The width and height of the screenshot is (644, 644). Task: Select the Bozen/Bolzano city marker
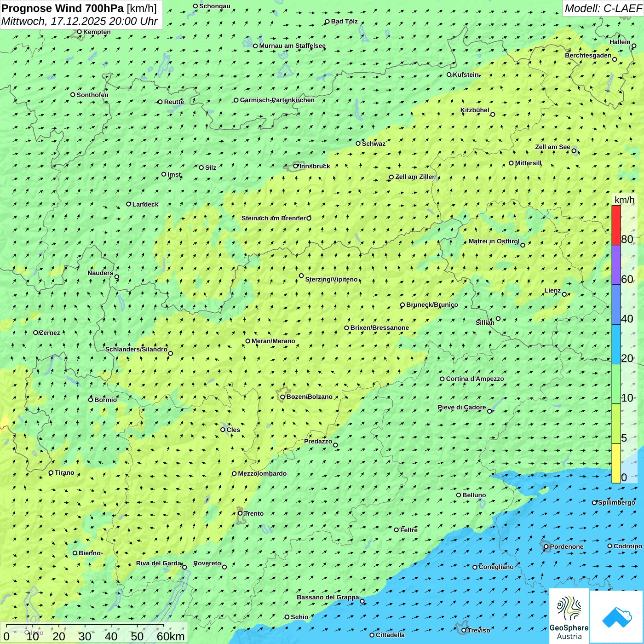(x=282, y=397)
